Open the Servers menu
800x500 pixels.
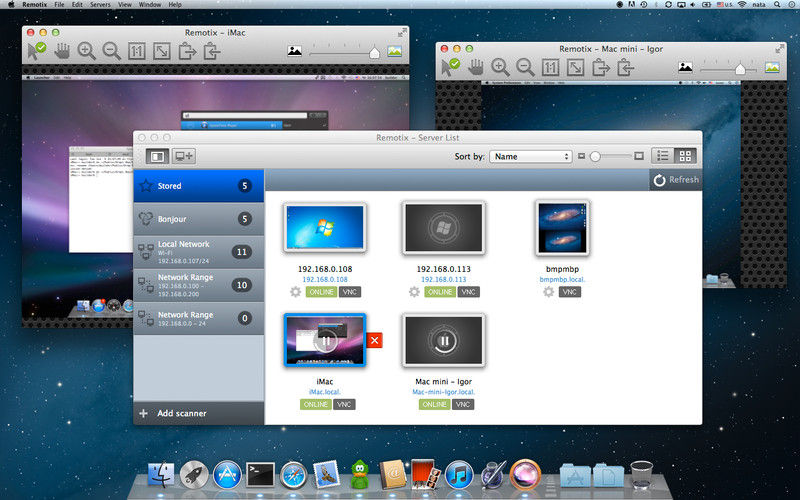tap(100, 4)
